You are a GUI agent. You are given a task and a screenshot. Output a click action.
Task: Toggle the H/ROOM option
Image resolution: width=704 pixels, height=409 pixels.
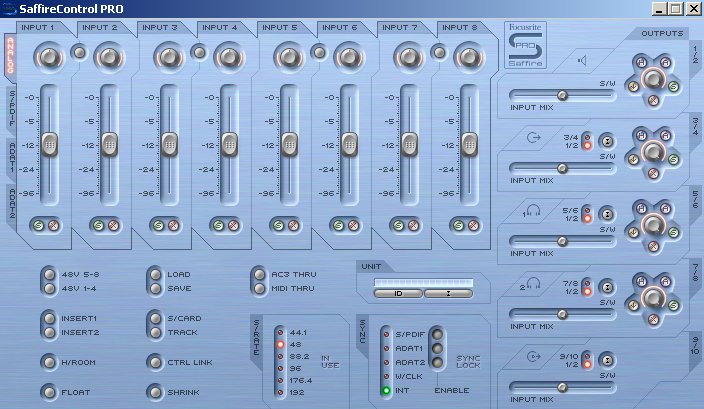coord(49,362)
